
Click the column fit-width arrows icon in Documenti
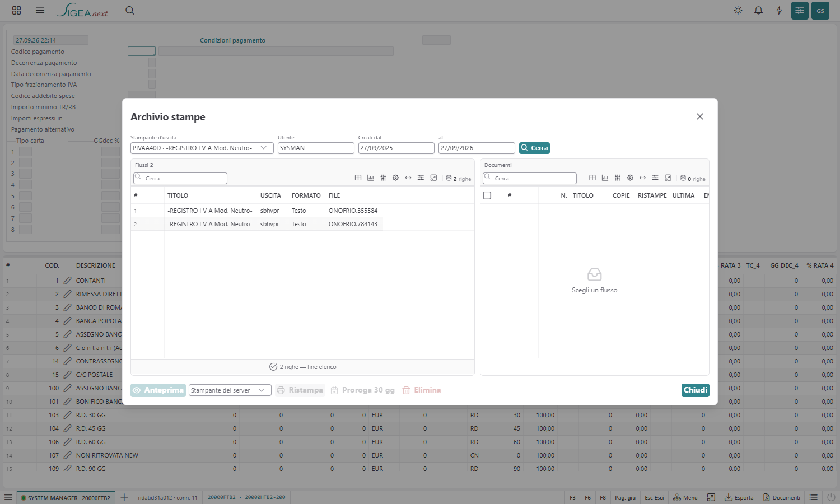(x=642, y=178)
